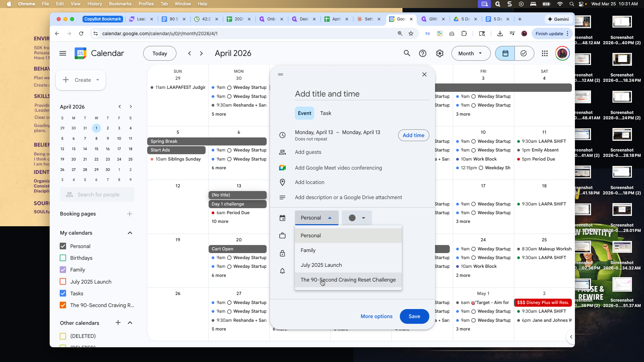Open the settings gear menu
The height and width of the screenshot is (362, 644).
coord(440,53)
